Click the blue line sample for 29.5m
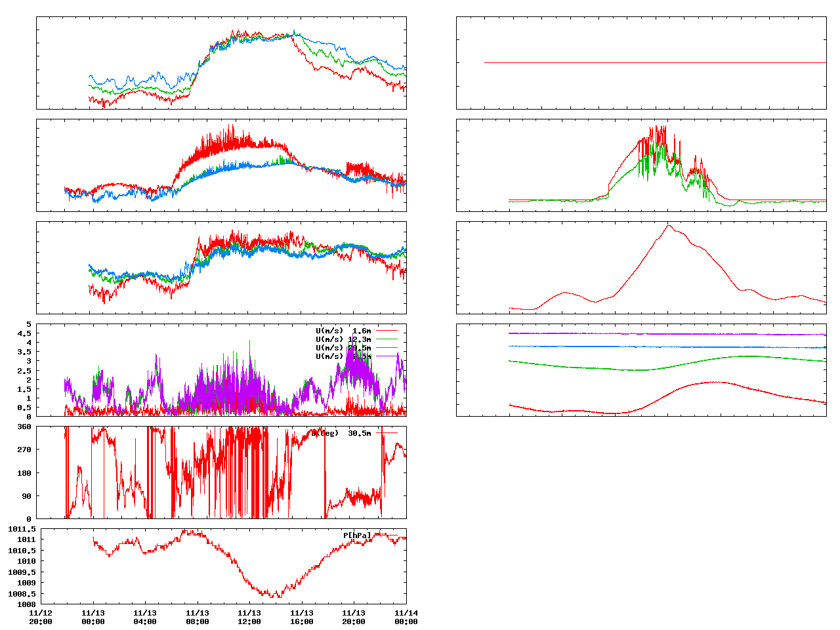Viewport: 840px width, 630px height. [x=387, y=348]
